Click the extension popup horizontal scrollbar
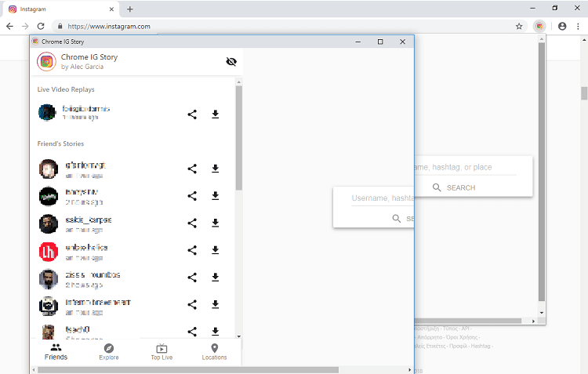This screenshot has height=374, width=588. point(468,321)
